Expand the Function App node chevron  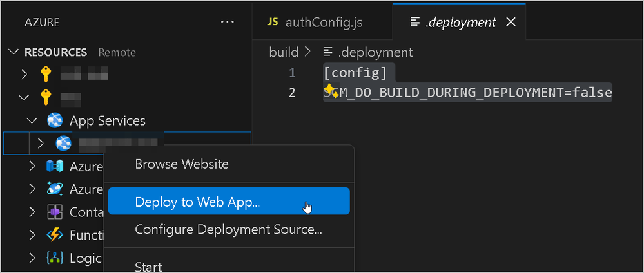pos(32,235)
